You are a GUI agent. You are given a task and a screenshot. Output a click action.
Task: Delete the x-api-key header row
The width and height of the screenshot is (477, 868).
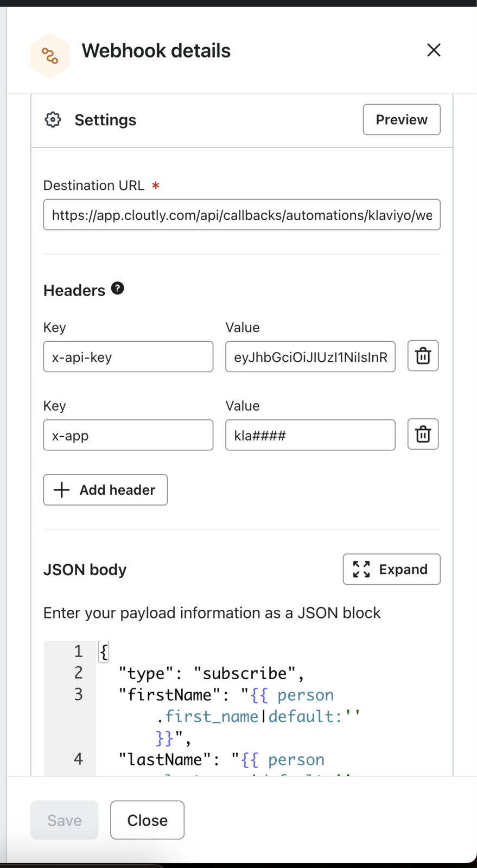click(x=423, y=356)
